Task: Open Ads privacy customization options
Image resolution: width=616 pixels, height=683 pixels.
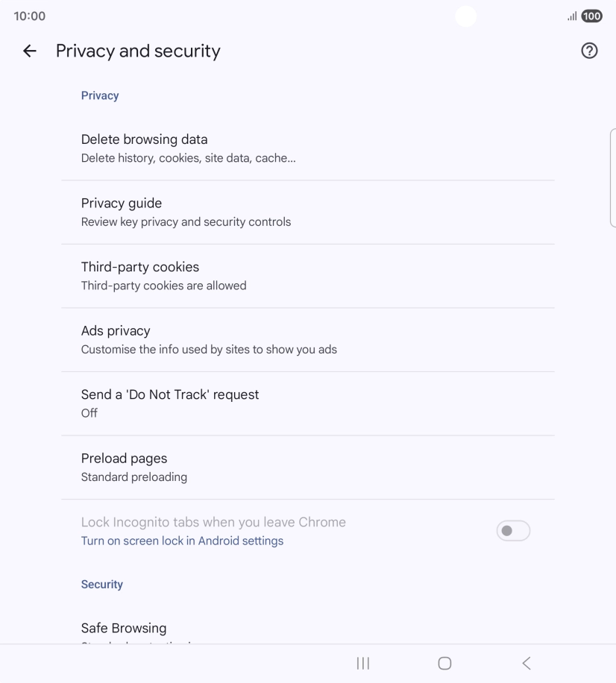Action: click(308, 339)
